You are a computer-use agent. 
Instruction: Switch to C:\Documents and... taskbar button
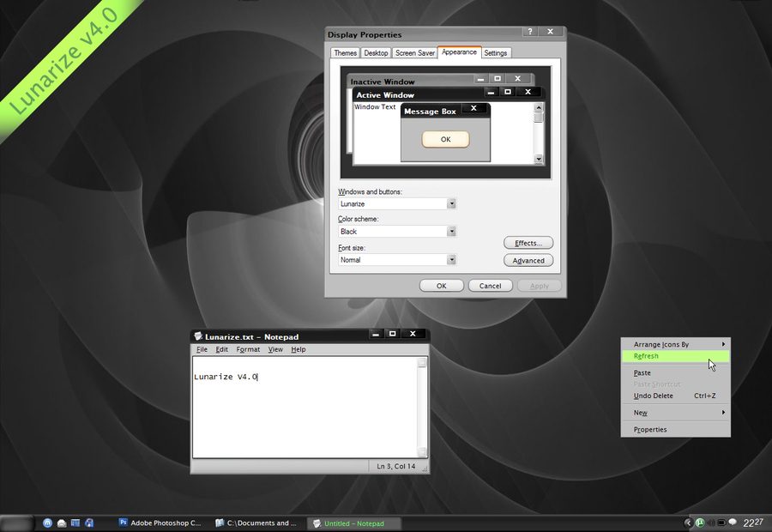pos(256,523)
